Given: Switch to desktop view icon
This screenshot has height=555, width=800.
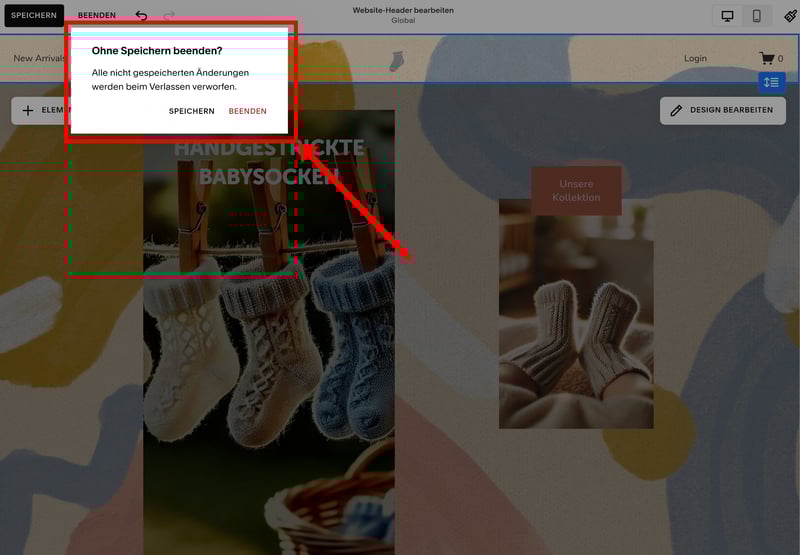Looking at the screenshot, I should [728, 16].
